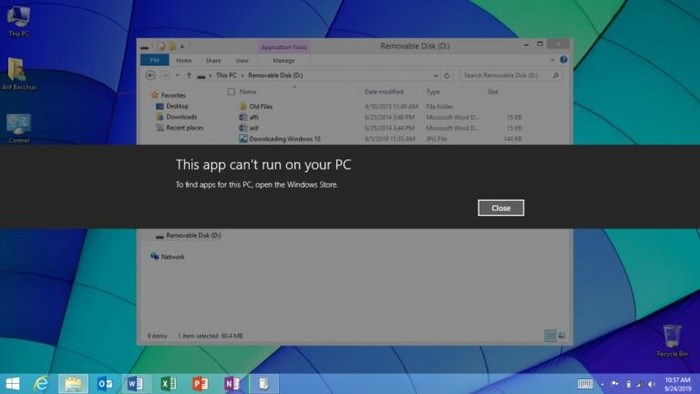700x394 pixels.
Task: Select the last running app on taskbar
Action: [x=264, y=384]
